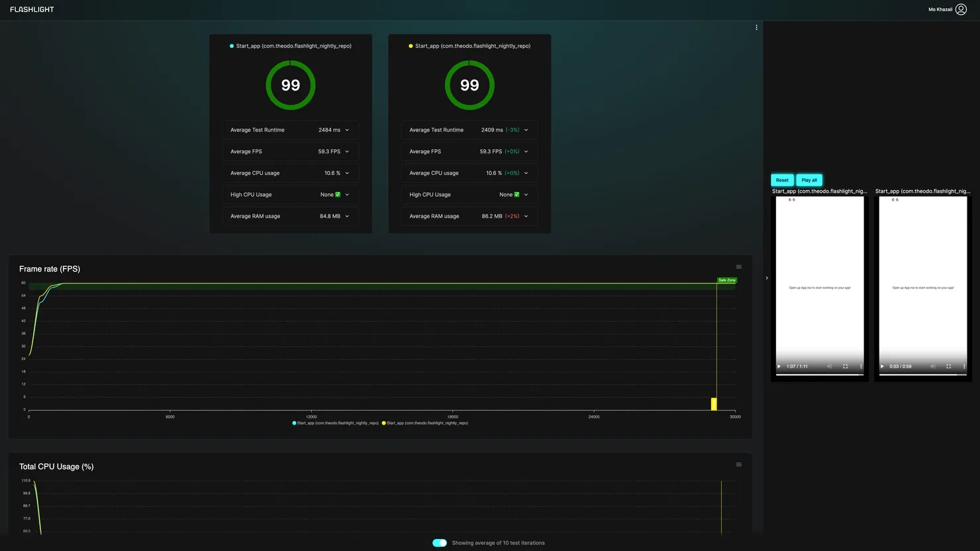The height and width of the screenshot is (551, 980).
Task: Mute the first video at 1:07
Action: click(x=830, y=366)
